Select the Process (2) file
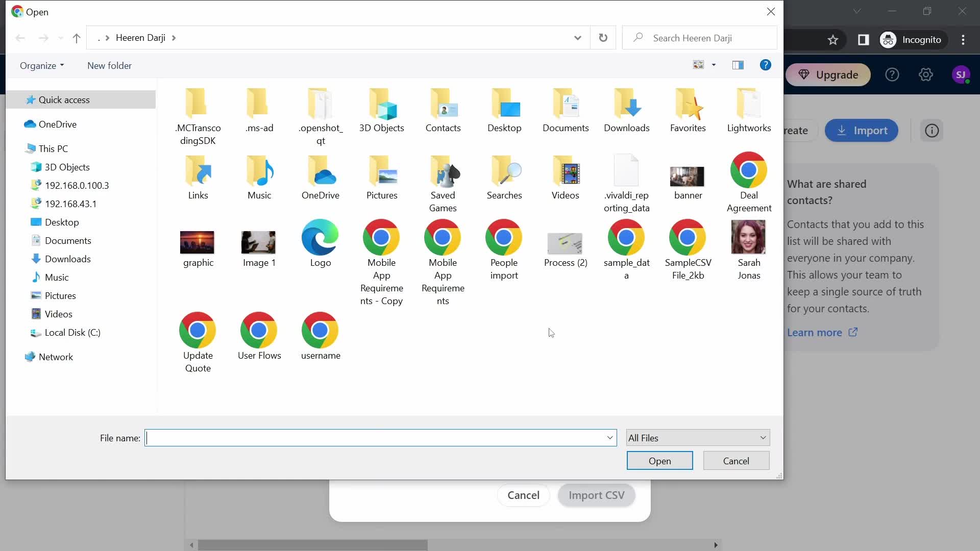980x551 pixels. pyautogui.click(x=566, y=249)
